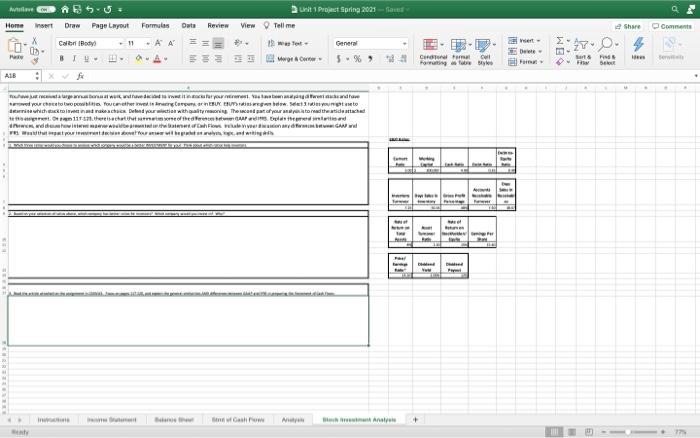Screen dimensions: 700x438
Task: Open Conditional Formatting menu
Action: (433, 52)
